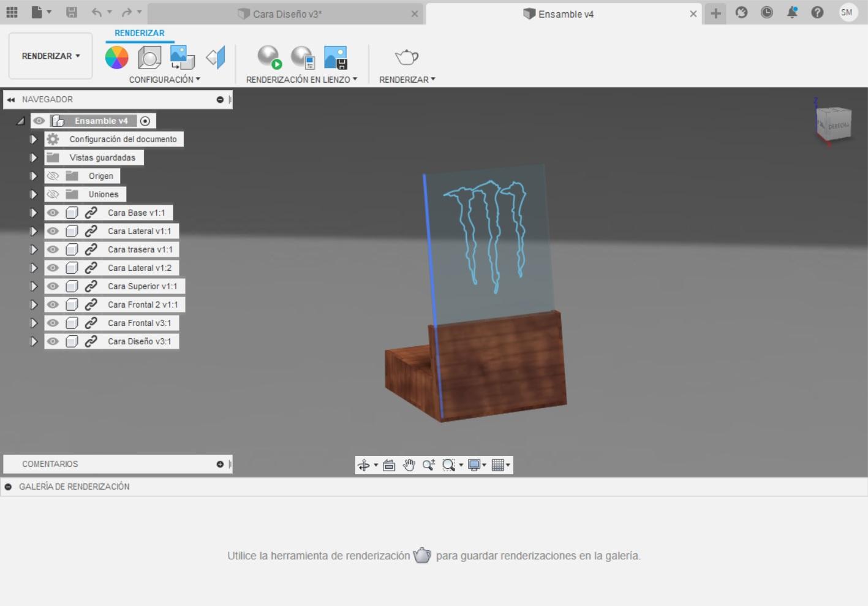Collapse GALERÍA DE RENDERIZACIÓN panel
This screenshot has height=606, width=868.
coord(8,487)
